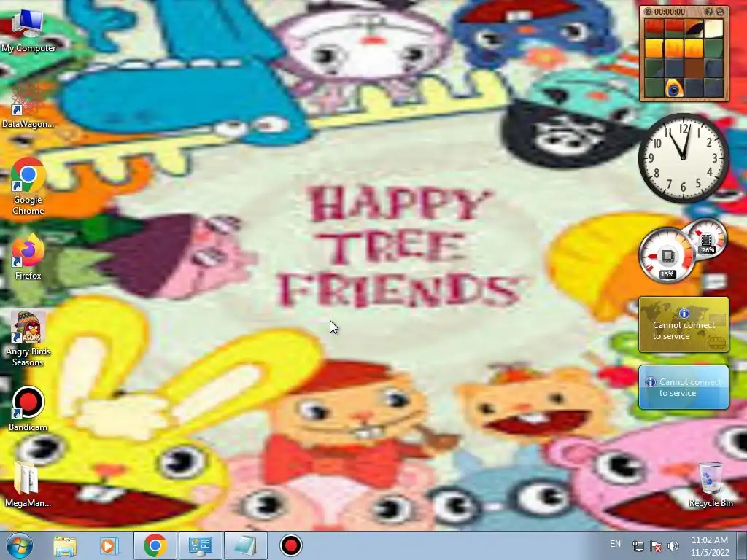Click the memory meter dial showing 26%
Viewport: 747px width, 560px height.
click(708, 239)
